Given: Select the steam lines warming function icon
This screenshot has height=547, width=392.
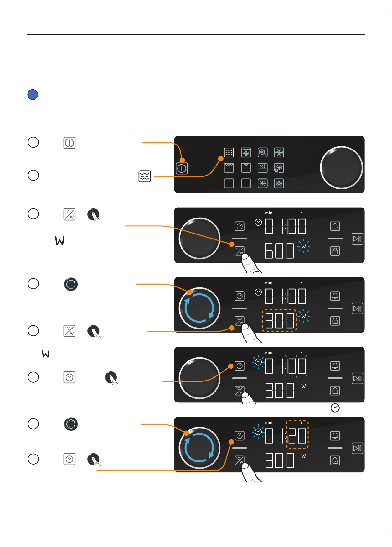Looking at the screenshot, I should point(262,168).
